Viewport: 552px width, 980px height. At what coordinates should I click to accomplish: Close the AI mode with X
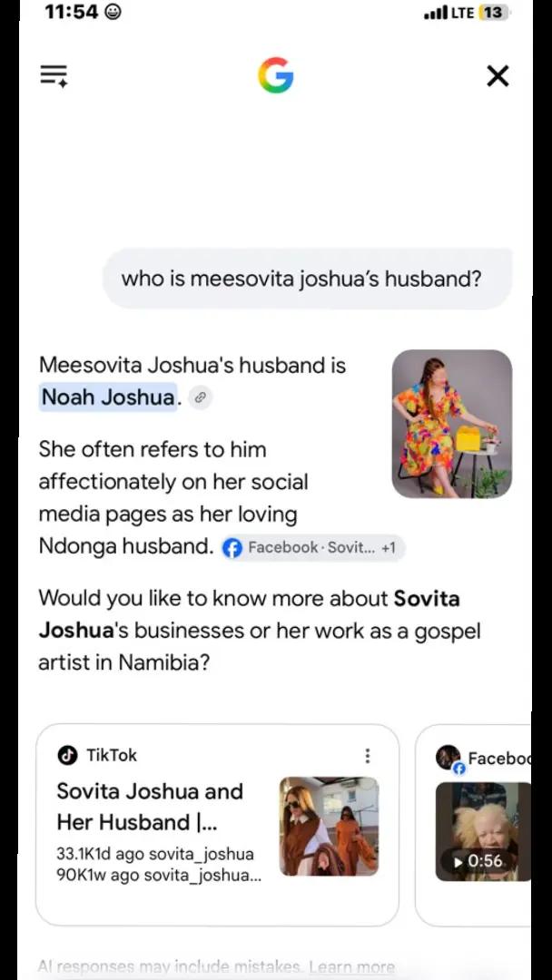point(498,76)
